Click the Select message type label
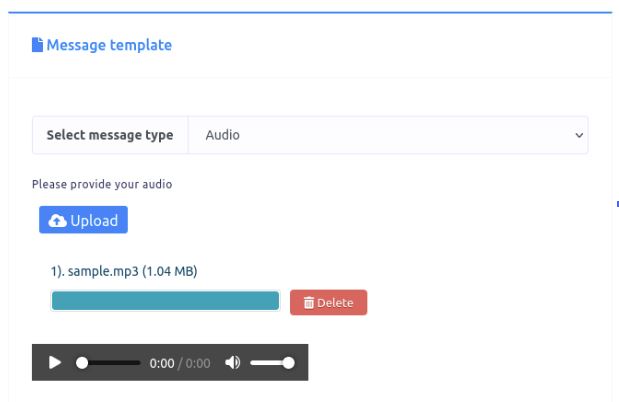 110,135
